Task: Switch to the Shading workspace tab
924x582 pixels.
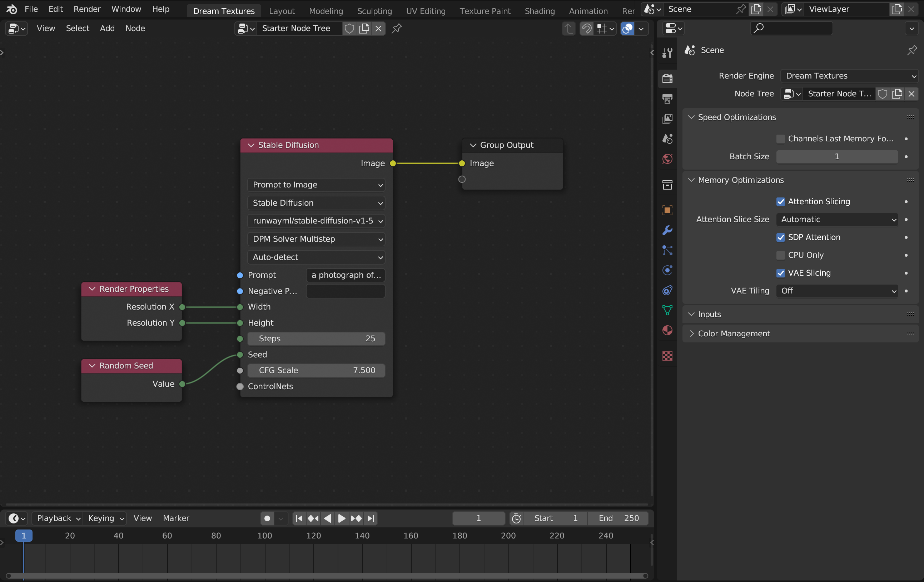Action: pyautogui.click(x=540, y=11)
